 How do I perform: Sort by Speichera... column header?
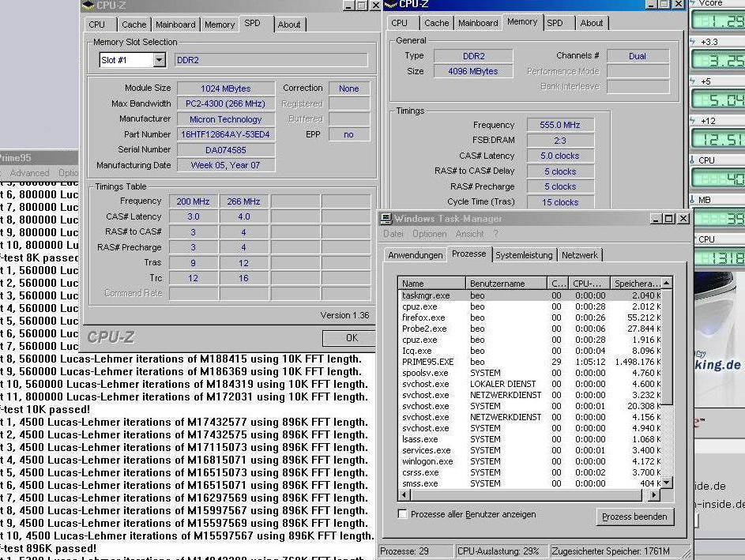click(x=636, y=284)
